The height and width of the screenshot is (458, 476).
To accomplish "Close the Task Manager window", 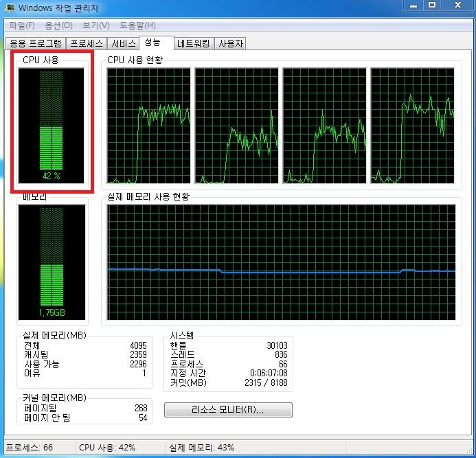I will [x=457, y=5].
